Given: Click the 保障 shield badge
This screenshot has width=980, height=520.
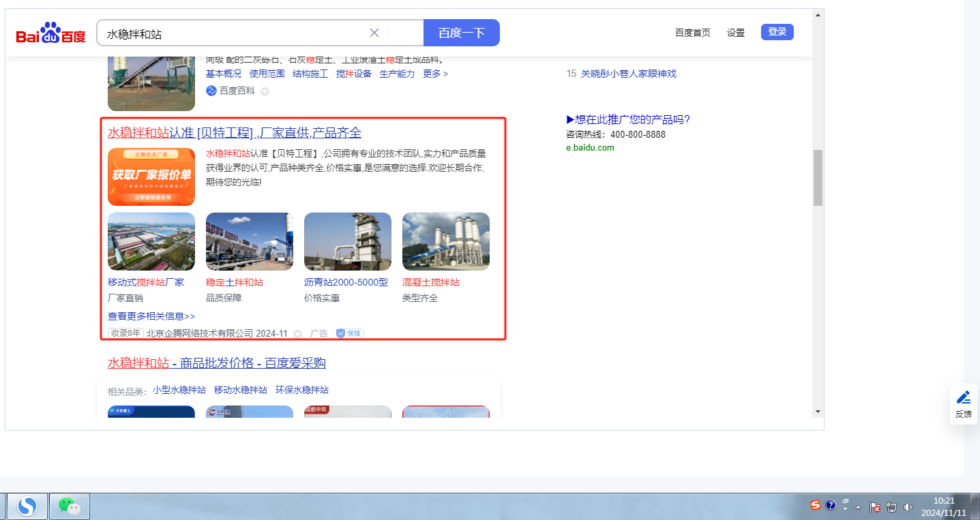Looking at the screenshot, I should tap(350, 333).
